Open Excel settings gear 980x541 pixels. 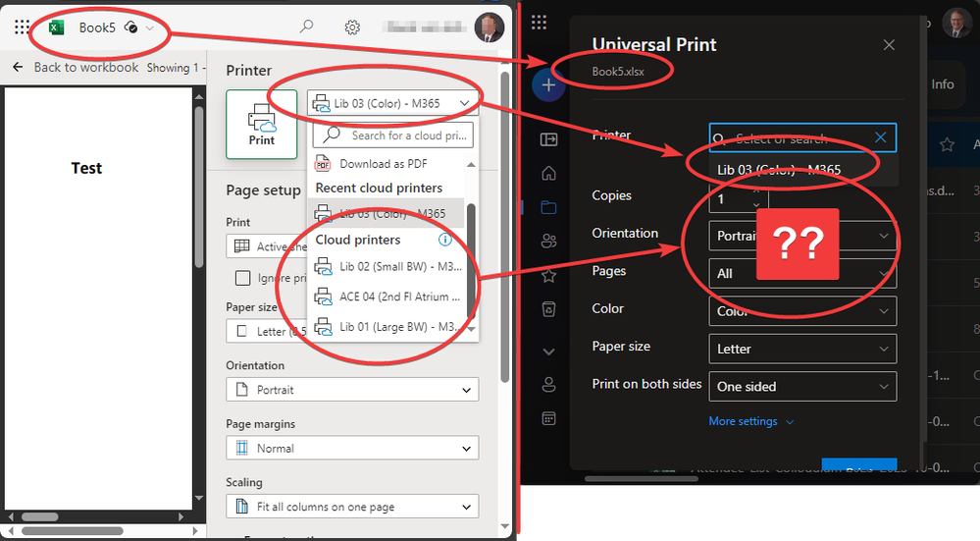[x=352, y=27]
